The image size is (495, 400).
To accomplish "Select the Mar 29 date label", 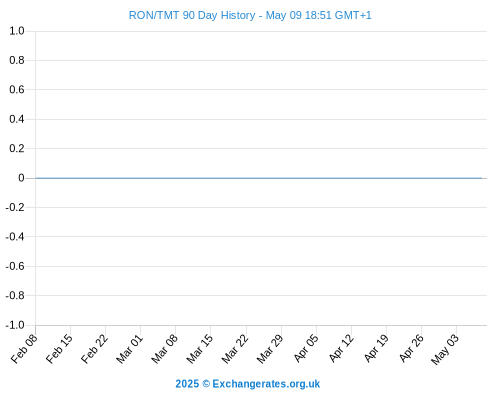I will pos(270,349).
